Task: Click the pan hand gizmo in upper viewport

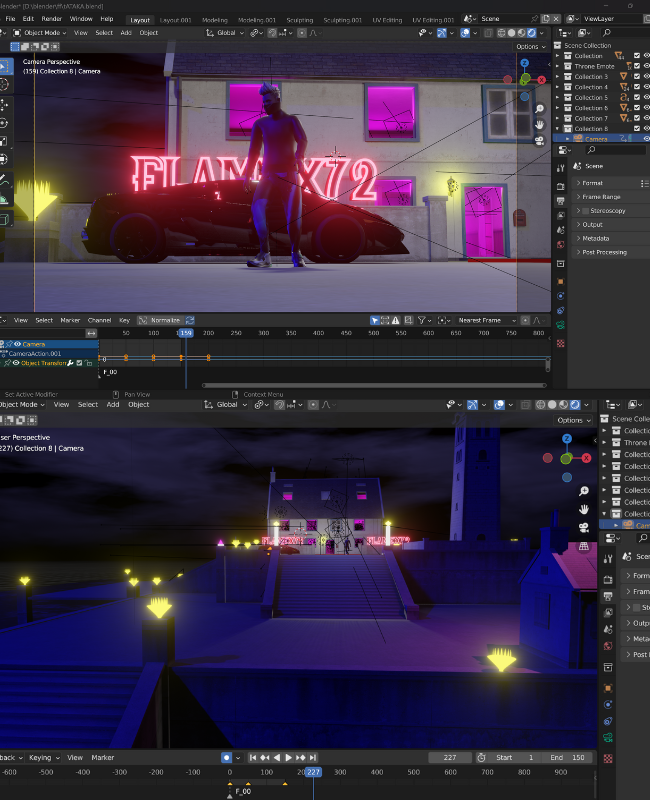Action: click(540, 124)
